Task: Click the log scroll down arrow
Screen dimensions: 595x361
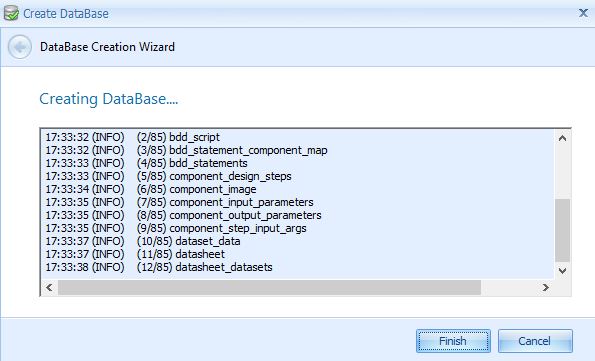Action: point(562,271)
